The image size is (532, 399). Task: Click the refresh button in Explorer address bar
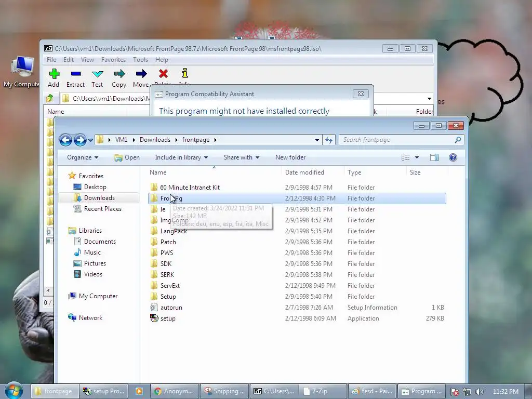click(329, 140)
